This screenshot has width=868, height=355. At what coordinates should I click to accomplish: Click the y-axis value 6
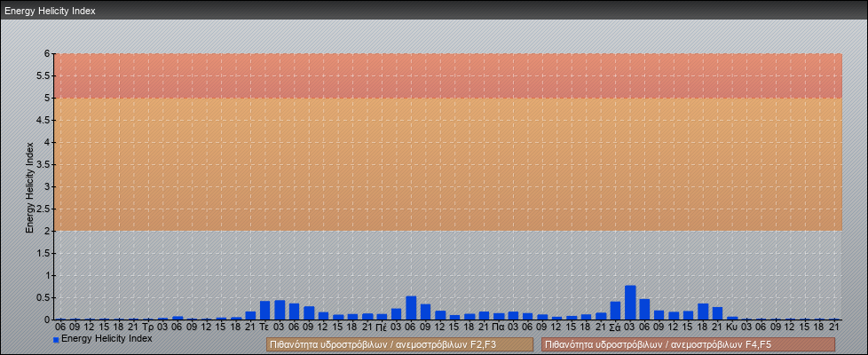[x=48, y=54]
